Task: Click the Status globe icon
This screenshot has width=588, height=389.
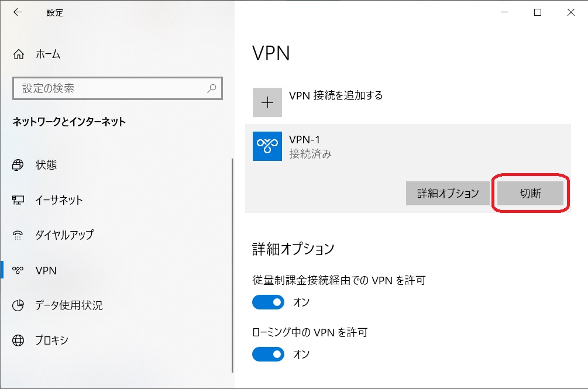Action: 18,165
